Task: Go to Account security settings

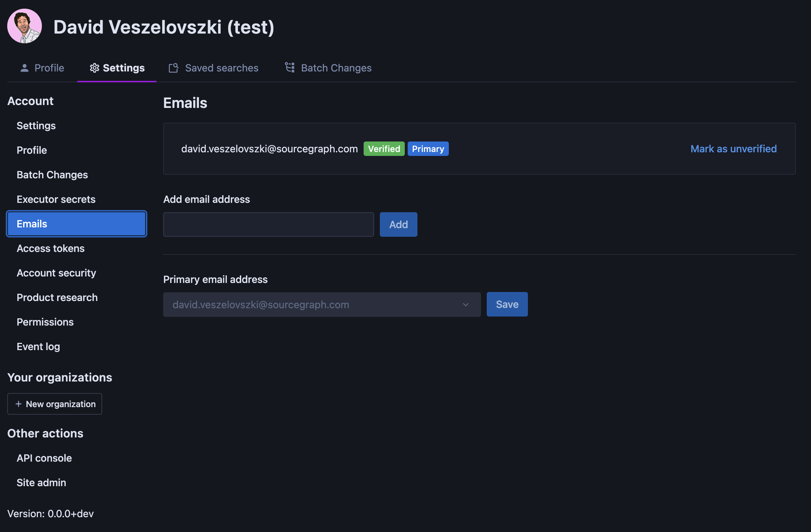Action: pyautogui.click(x=56, y=273)
